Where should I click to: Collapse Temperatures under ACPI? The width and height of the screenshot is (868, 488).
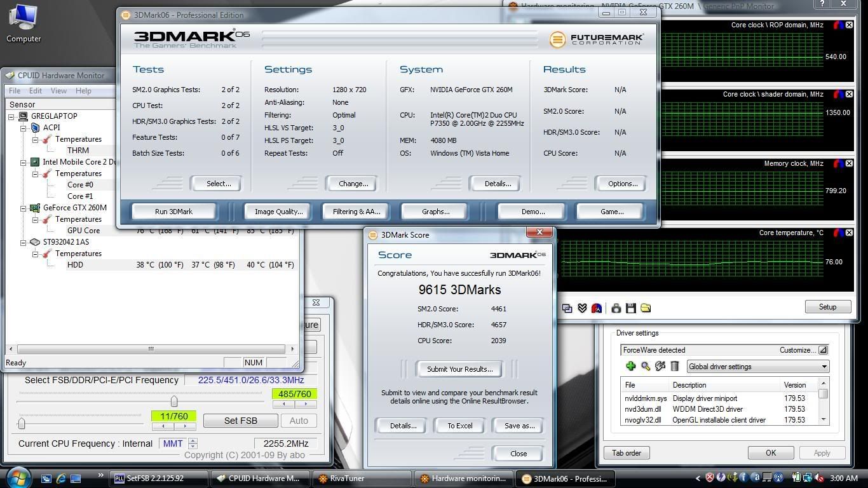tap(35, 139)
